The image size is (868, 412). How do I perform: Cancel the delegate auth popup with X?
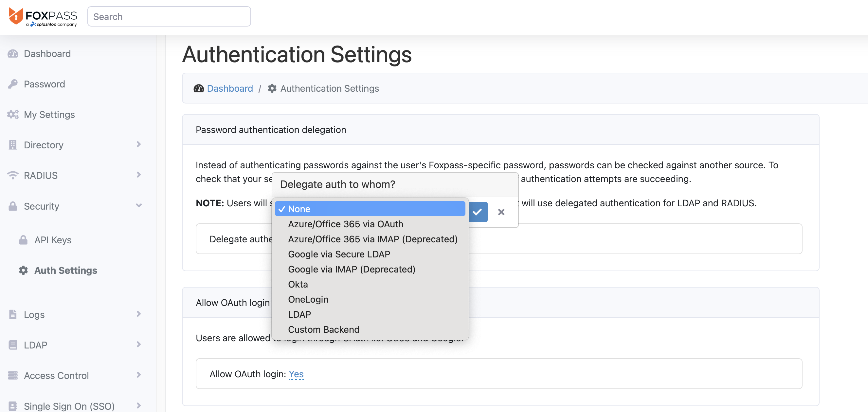501,212
